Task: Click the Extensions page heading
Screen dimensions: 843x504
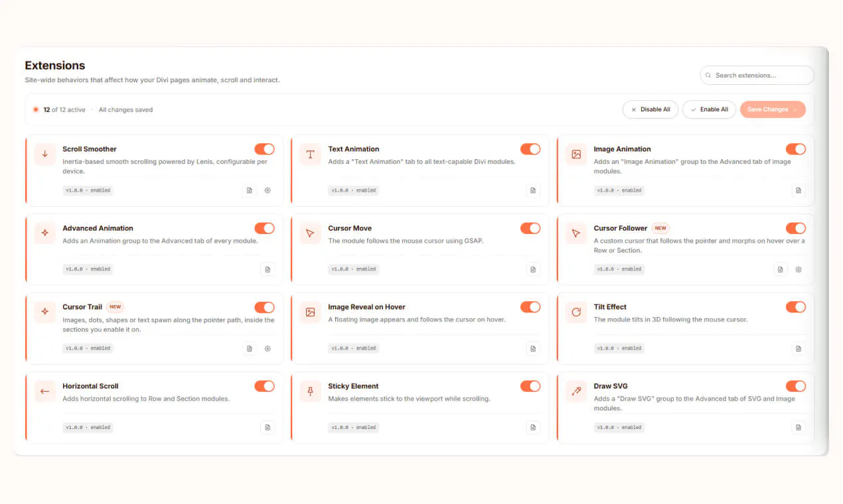Action: 55,66
